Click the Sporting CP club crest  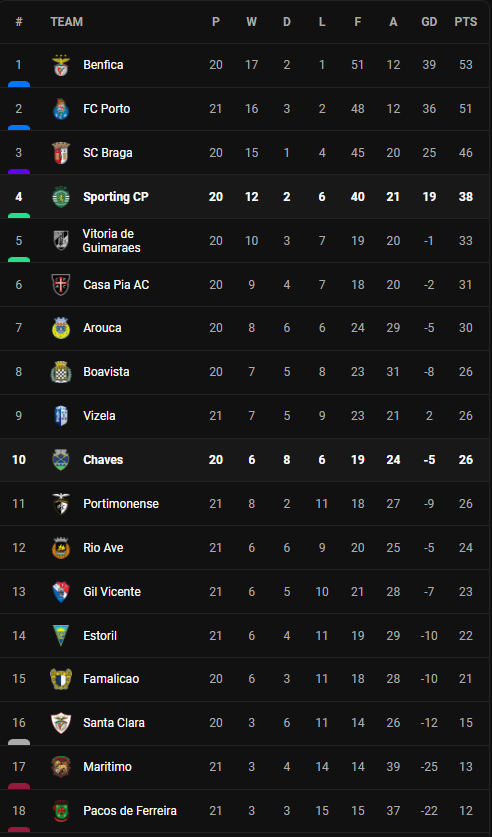(x=61, y=197)
